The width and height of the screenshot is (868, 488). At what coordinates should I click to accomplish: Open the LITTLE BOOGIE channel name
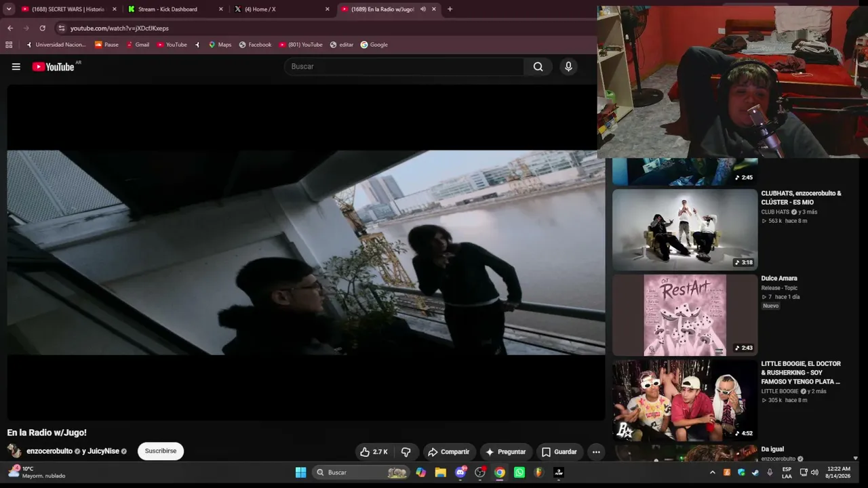[780, 391]
